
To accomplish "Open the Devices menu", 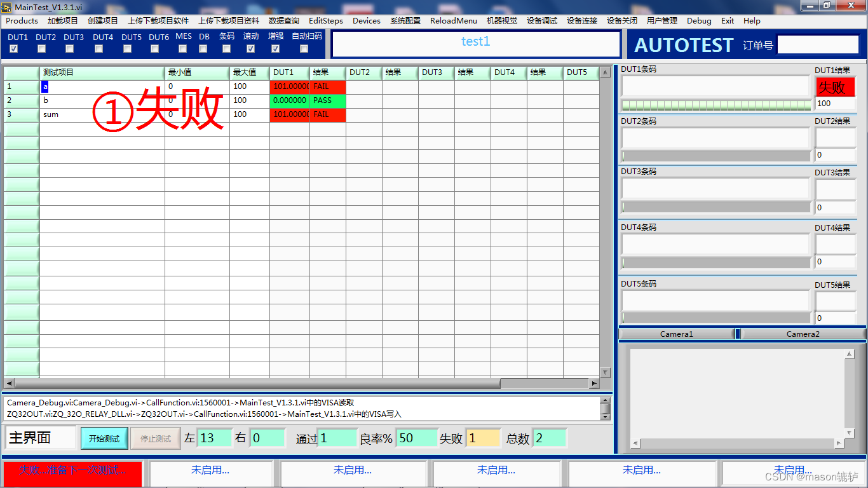I will point(367,20).
